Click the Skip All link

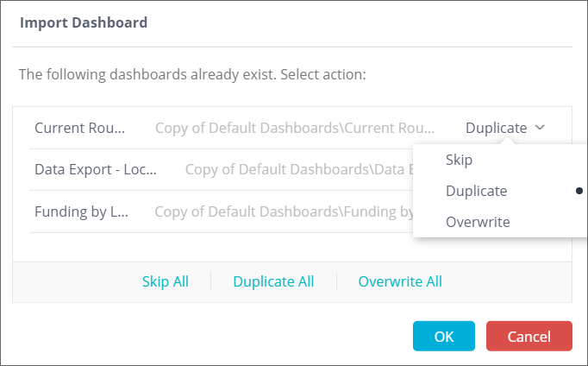click(x=166, y=281)
